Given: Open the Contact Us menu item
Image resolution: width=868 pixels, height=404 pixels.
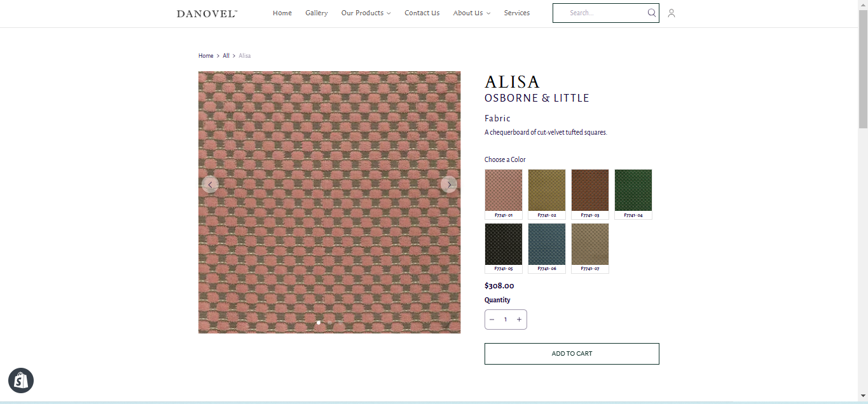Looking at the screenshot, I should coord(422,13).
